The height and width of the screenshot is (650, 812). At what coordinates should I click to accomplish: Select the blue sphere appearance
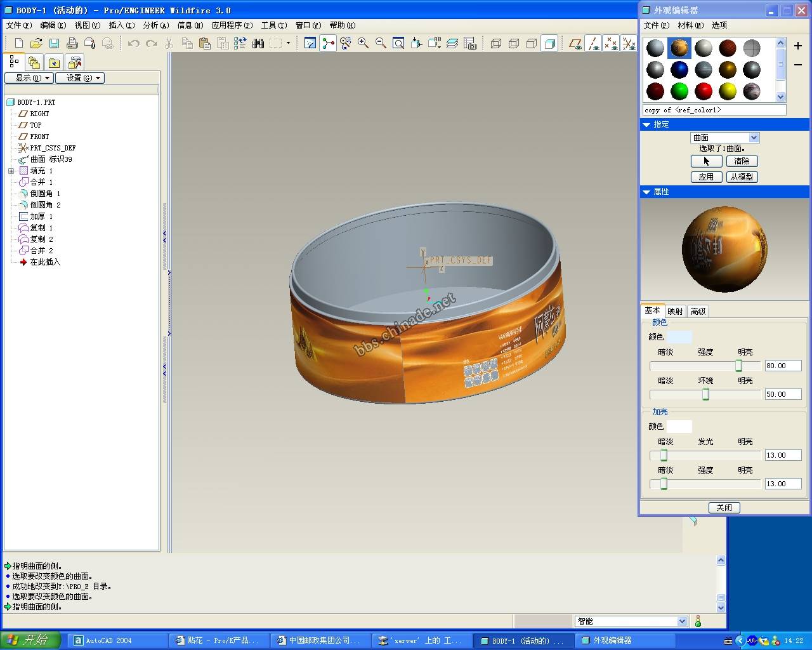pos(679,69)
